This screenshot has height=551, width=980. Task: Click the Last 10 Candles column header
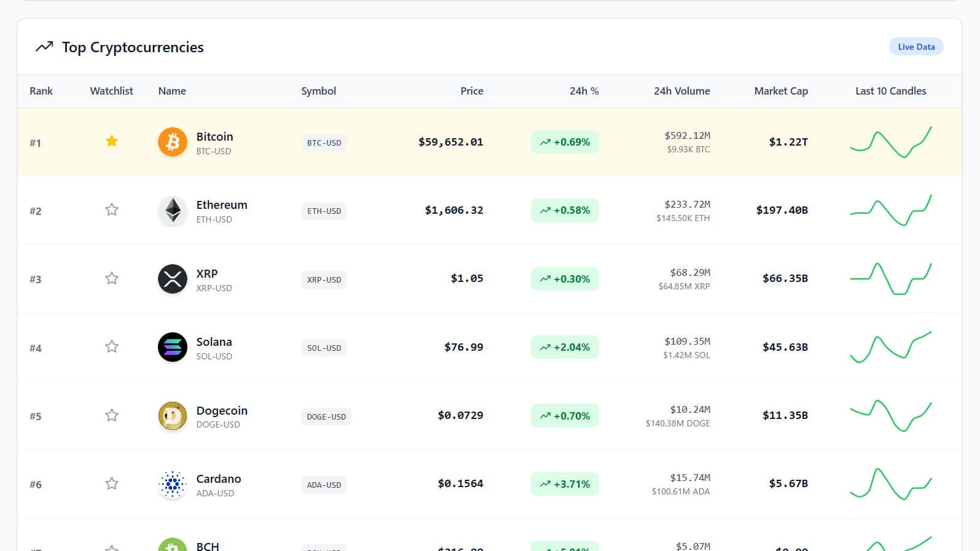890,91
